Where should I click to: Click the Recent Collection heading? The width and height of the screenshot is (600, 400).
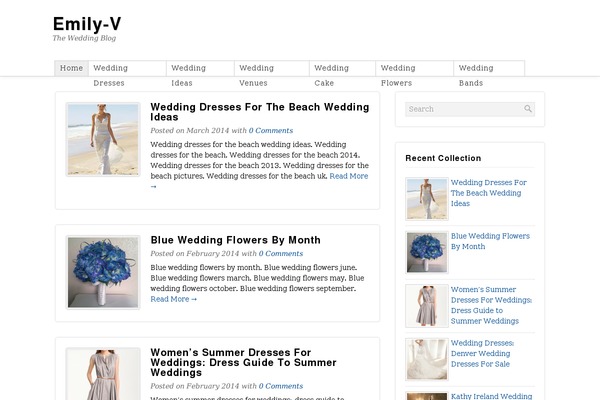pyautogui.click(x=443, y=158)
